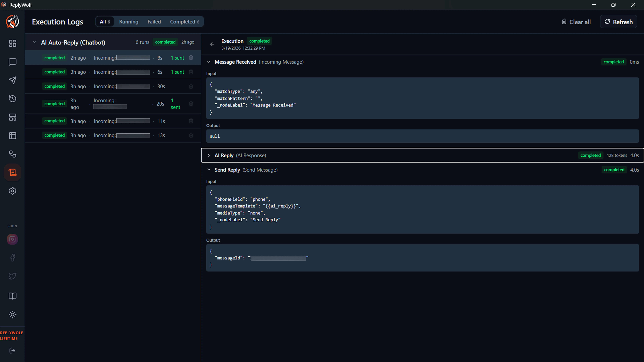644x362 pixels.
Task: Delete the 20s run with trash icon
Action: coord(191,103)
